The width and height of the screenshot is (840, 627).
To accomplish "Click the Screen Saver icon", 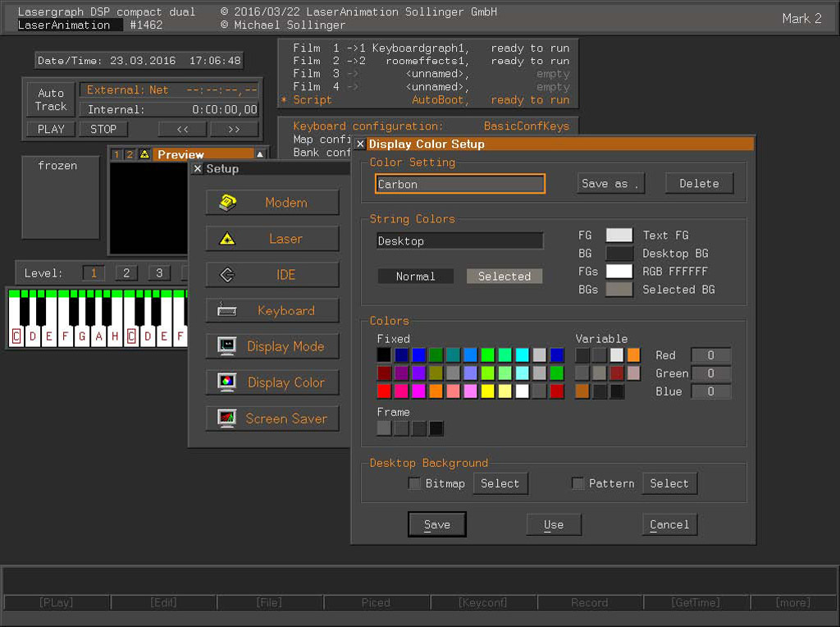I will tap(227, 419).
